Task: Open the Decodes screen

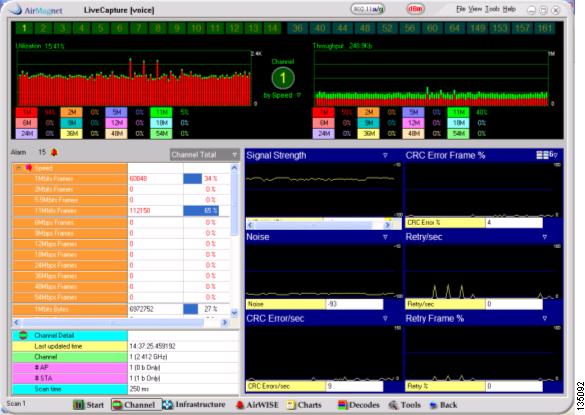Action: [359, 405]
